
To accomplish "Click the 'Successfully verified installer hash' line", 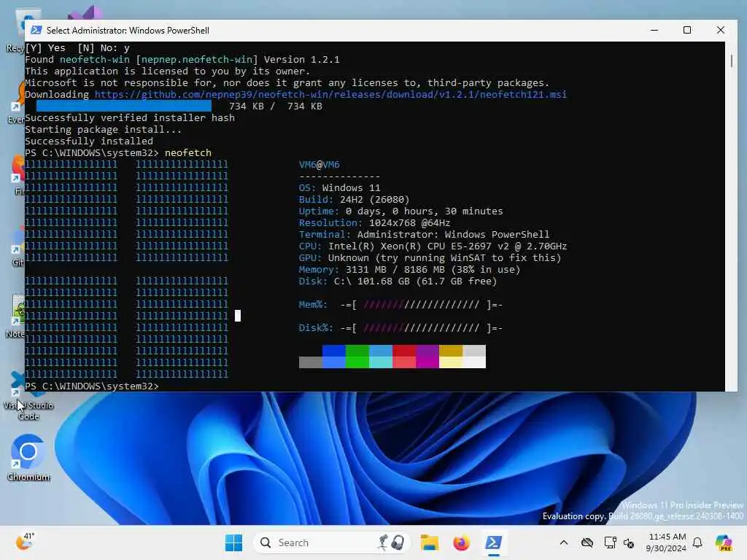I will (130, 117).
